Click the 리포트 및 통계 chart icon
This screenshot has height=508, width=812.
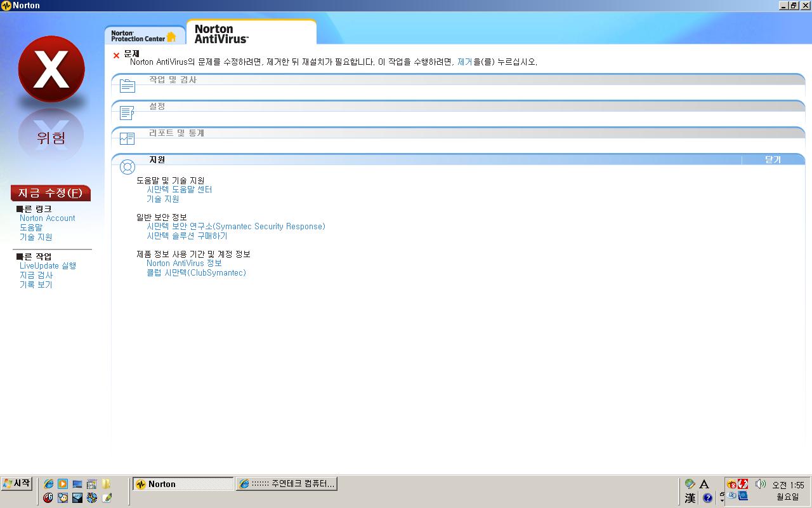click(128, 138)
